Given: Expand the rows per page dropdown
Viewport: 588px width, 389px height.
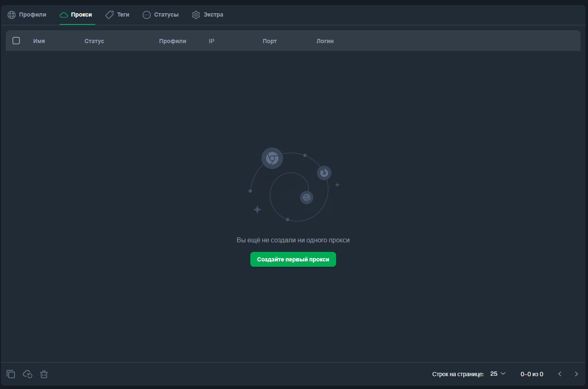Looking at the screenshot, I should click(498, 374).
